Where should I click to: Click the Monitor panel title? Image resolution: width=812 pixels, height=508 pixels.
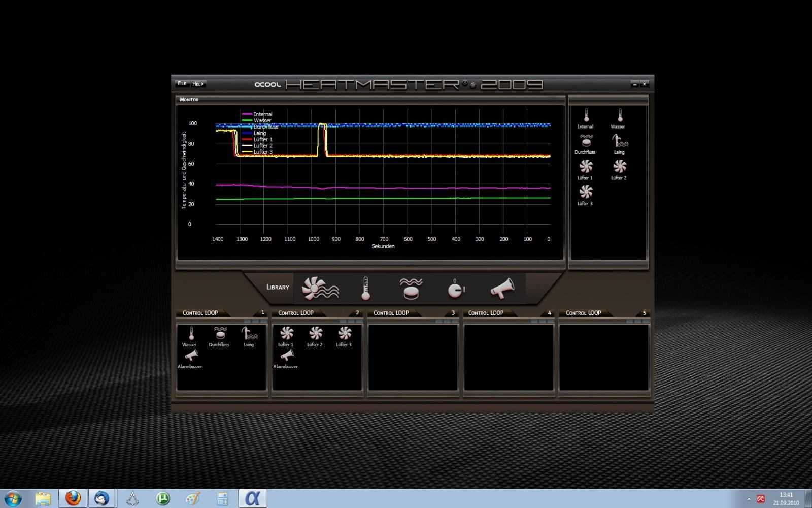click(x=189, y=99)
